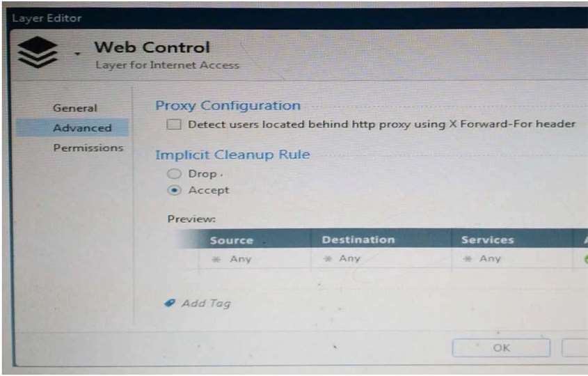Viewport: 588px width, 376px height.
Task: Click the Web Control layer name field
Action: coord(152,47)
